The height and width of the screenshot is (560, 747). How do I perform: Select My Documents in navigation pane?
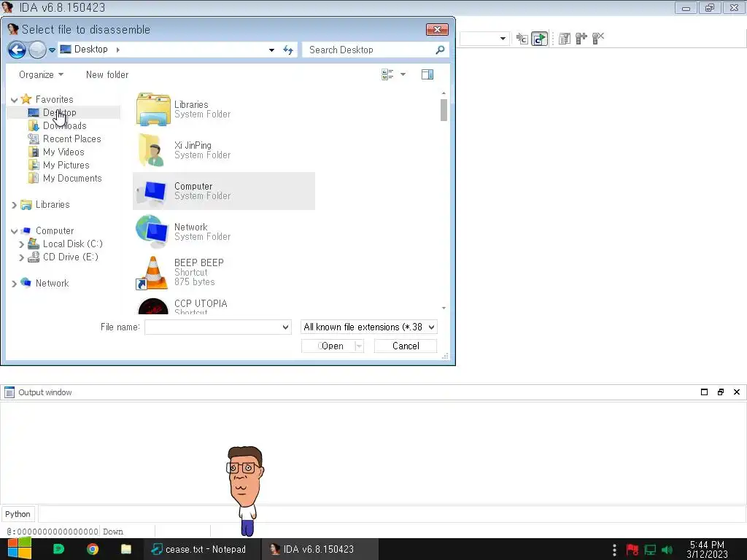pyautogui.click(x=72, y=178)
